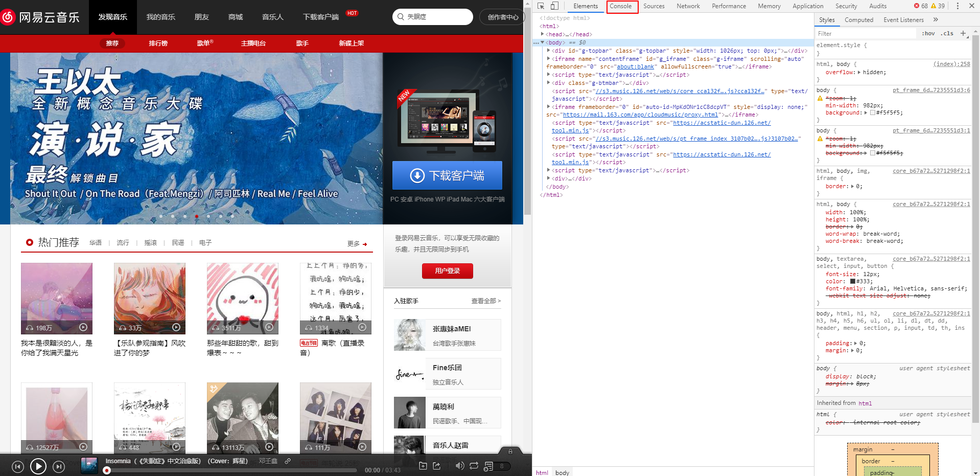Open the 歌手 artists sub-menu

click(302, 43)
